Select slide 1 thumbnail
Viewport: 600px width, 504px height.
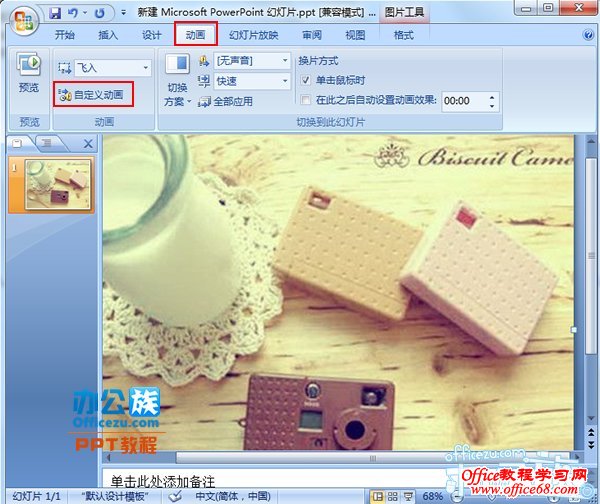58,184
